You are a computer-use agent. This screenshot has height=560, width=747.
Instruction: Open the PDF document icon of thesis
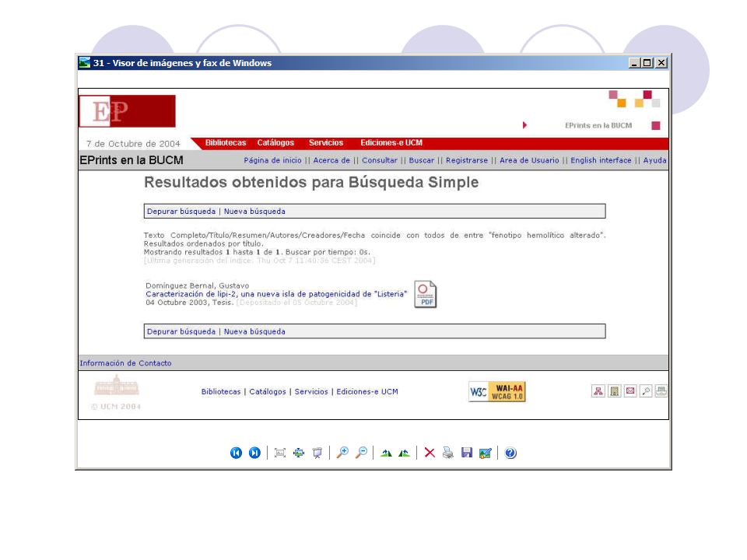(x=426, y=294)
